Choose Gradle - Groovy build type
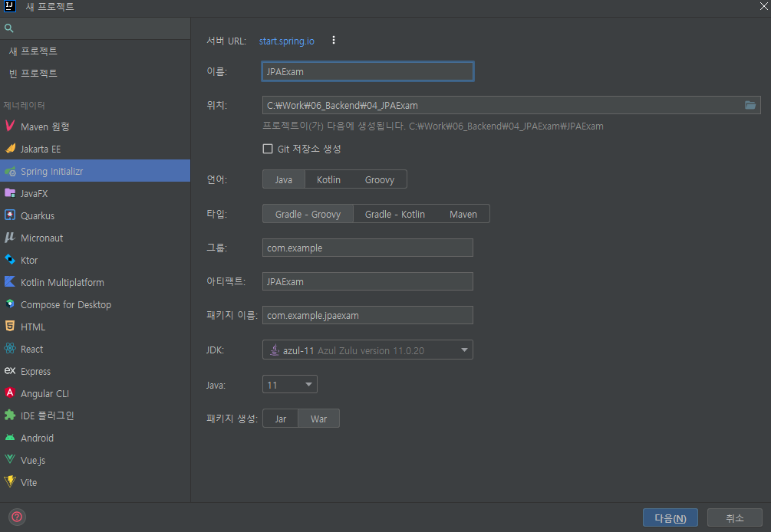771x532 pixels. [x=308, y=214]
